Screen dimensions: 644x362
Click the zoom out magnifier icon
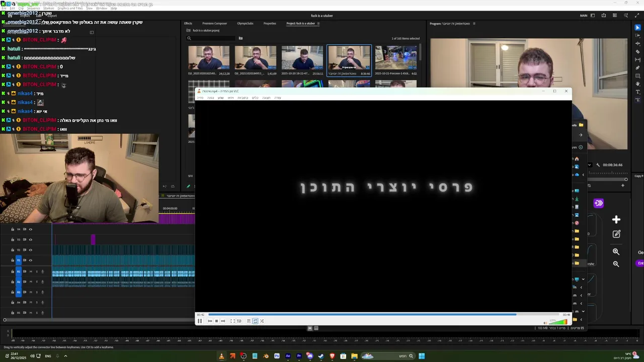coord(616,264)
